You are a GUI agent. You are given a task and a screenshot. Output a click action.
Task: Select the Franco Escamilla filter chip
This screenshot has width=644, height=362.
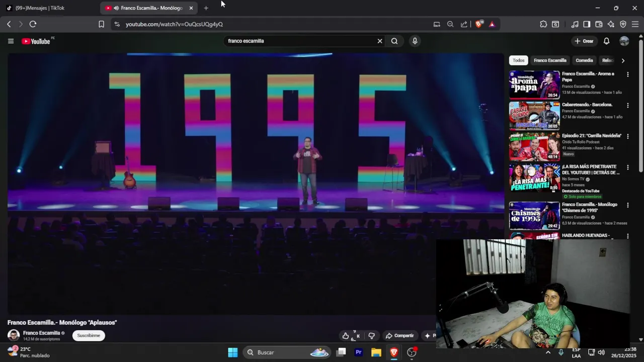pyautogui.click(x=550, y=60)
